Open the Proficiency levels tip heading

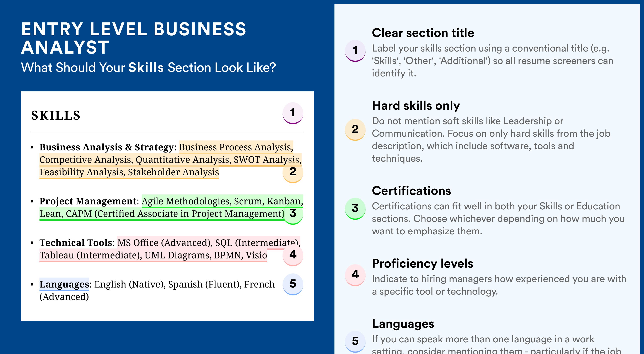[422, 263]
